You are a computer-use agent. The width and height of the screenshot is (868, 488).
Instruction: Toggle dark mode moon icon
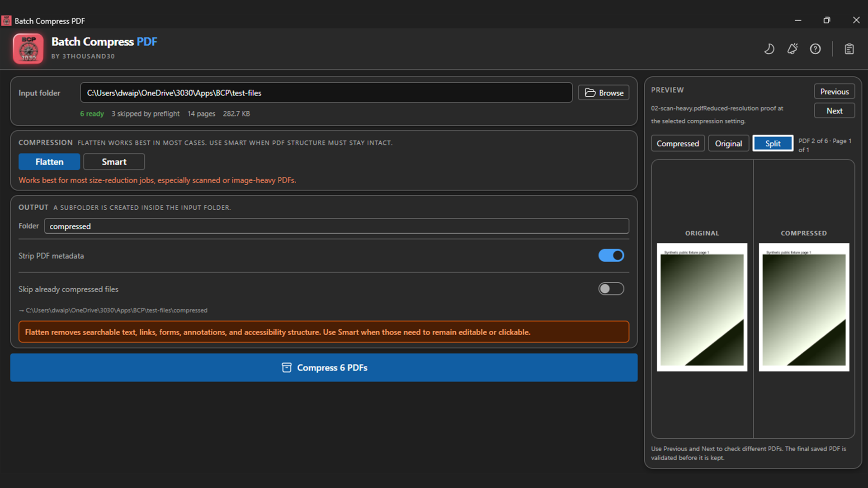tap(769, 49)
